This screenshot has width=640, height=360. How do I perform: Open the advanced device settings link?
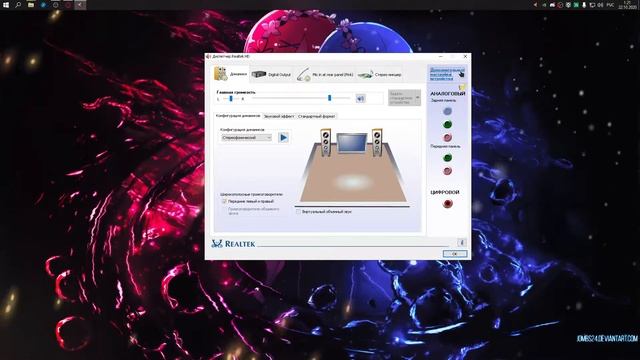click(447, 74)
